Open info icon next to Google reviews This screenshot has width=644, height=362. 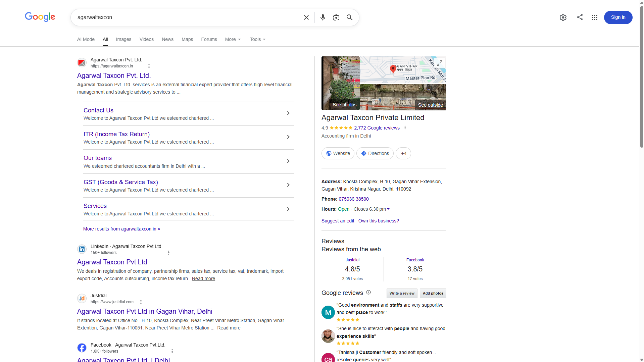368,292
